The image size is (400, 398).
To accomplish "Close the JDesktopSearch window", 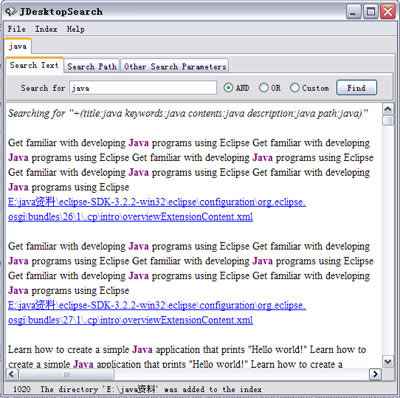I will [388, 12].
